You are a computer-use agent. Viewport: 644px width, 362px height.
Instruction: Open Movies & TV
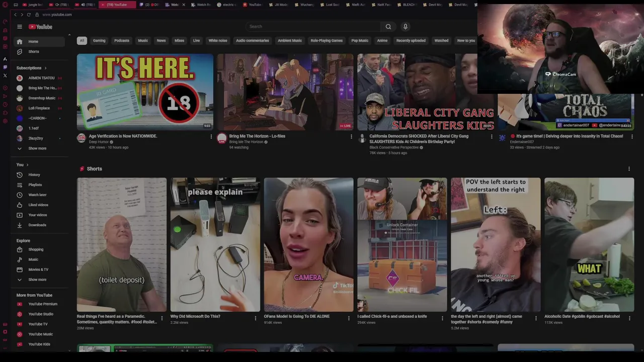[x=39, y=269]
